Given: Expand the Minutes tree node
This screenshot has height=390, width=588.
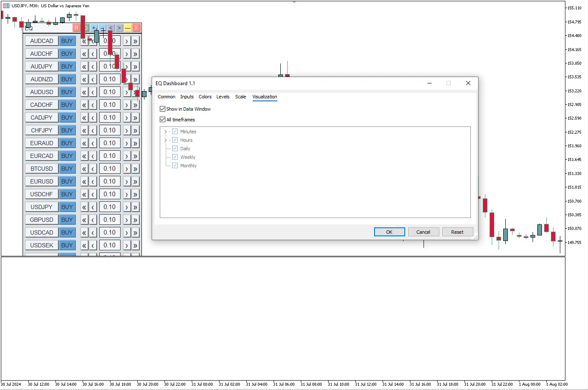Looking at the screenshot, I should pos(166,132).
